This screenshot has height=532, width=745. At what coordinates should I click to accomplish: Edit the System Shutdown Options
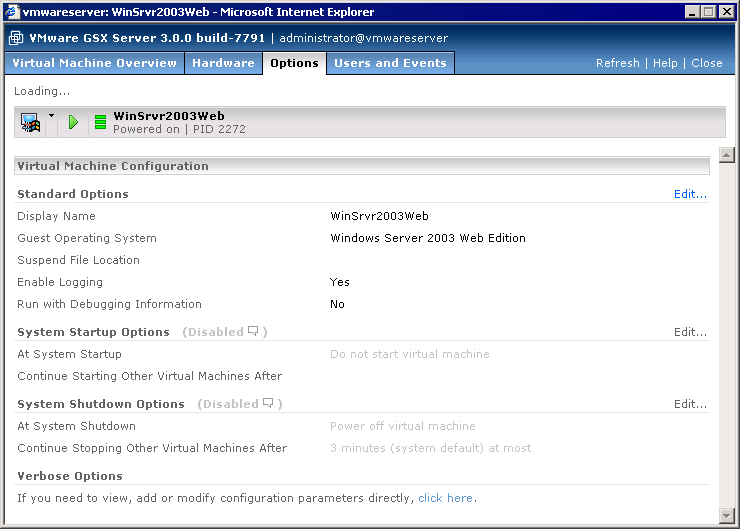coord(690,404)
